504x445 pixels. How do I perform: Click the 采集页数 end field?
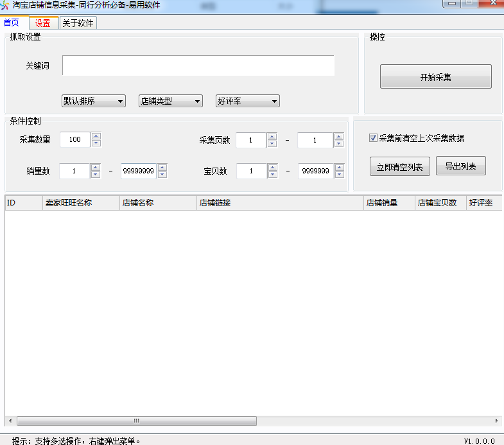point(315,140)
